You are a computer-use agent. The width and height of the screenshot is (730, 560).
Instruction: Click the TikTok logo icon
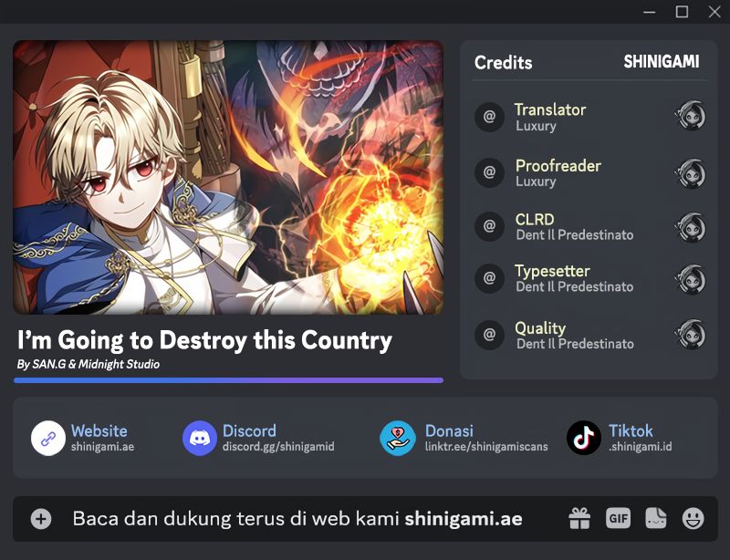coord(584,438)
